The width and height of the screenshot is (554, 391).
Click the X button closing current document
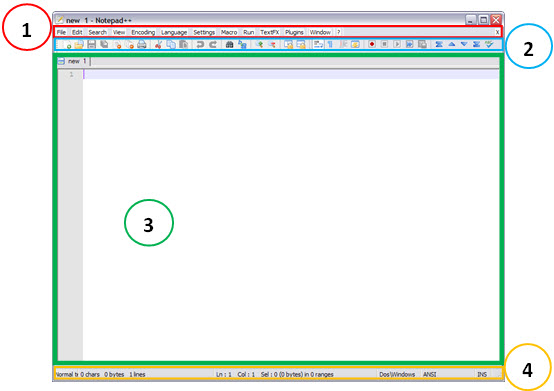(x=497, y=32)
